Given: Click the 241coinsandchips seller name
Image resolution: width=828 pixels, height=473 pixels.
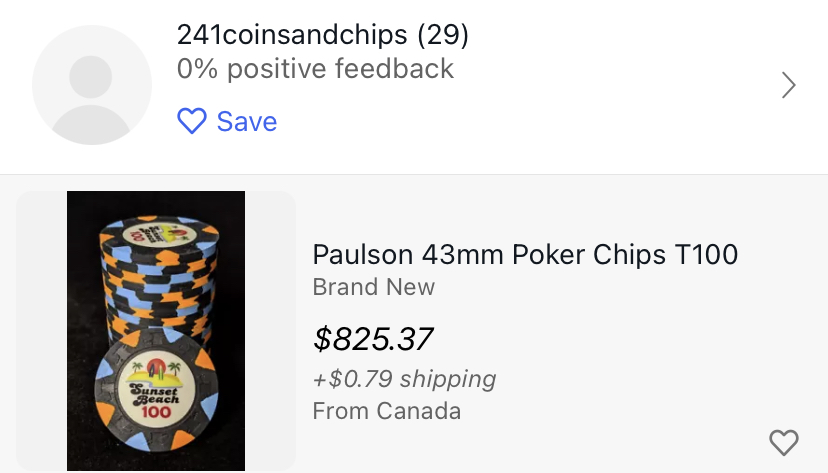Looking at the screenshot, I should tap(291, 35).
